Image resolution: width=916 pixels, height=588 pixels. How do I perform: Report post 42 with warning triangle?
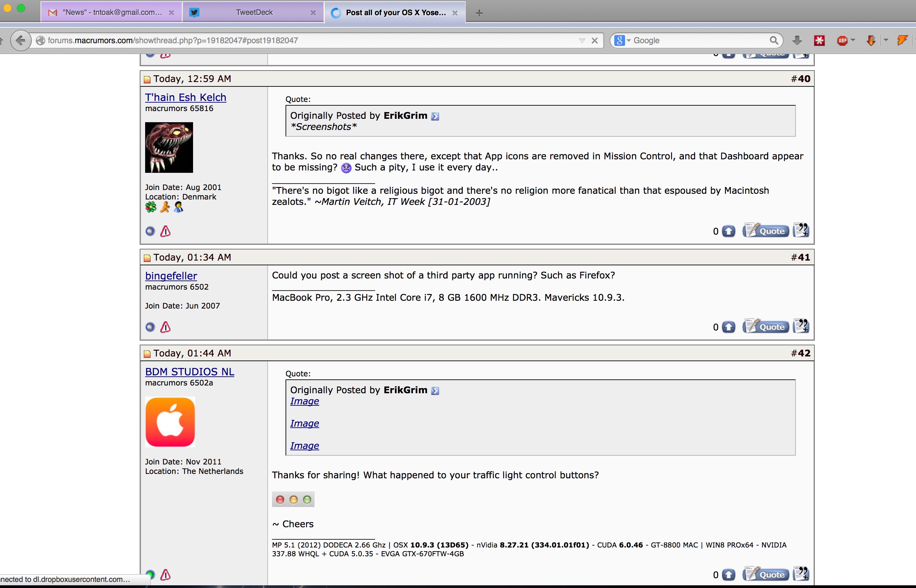[165, 574]
